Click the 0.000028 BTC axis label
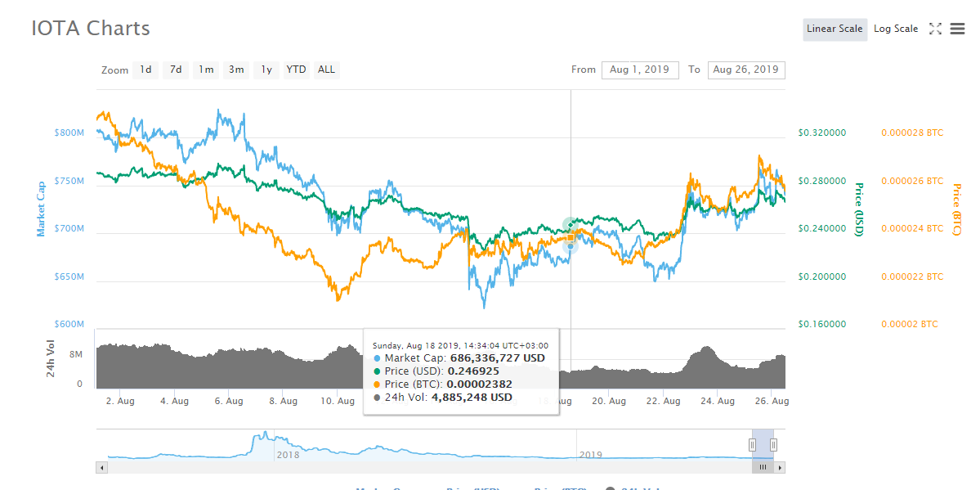 tap(912, 133)
